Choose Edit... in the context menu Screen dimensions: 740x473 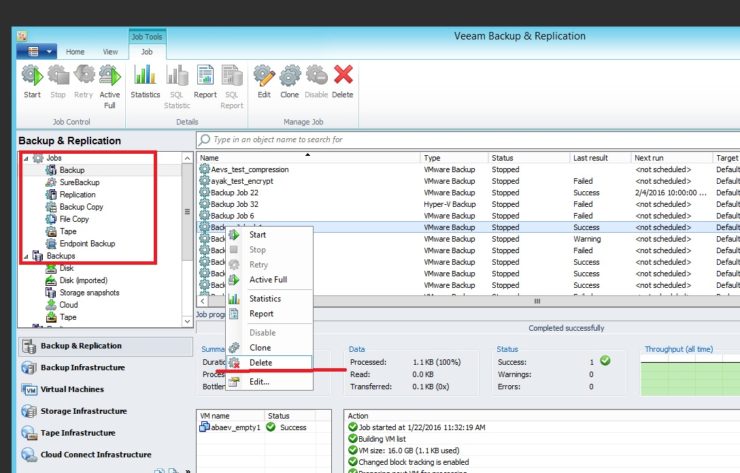pyautogui.click(x=270, y=382)
